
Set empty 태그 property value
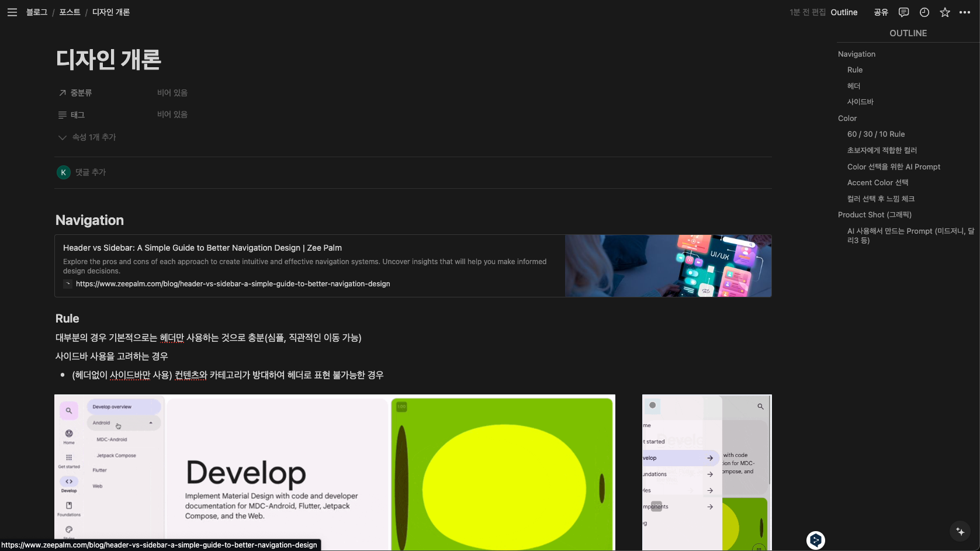[172, 115]
